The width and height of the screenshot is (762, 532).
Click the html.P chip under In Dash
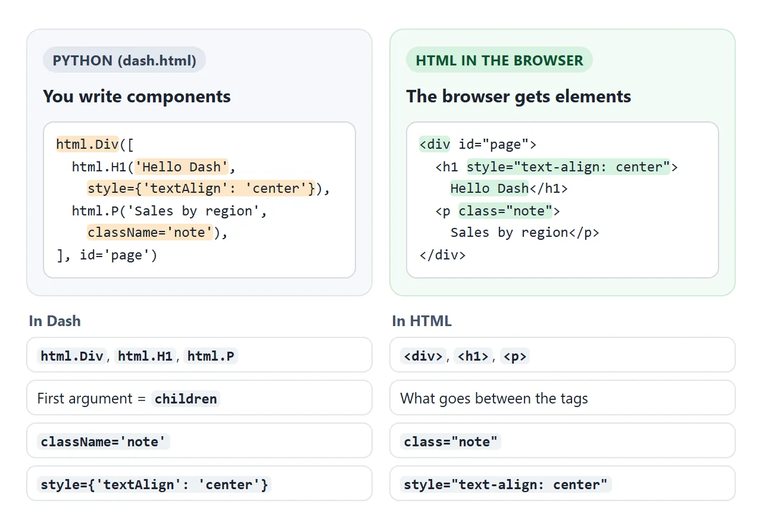[x=211, y=356]
